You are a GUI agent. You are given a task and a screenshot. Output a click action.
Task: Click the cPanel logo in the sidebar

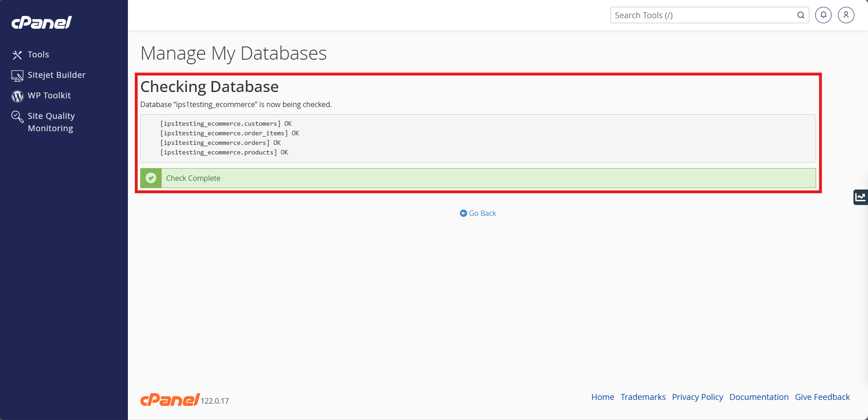pyautogui.click(x=41, y=22)
